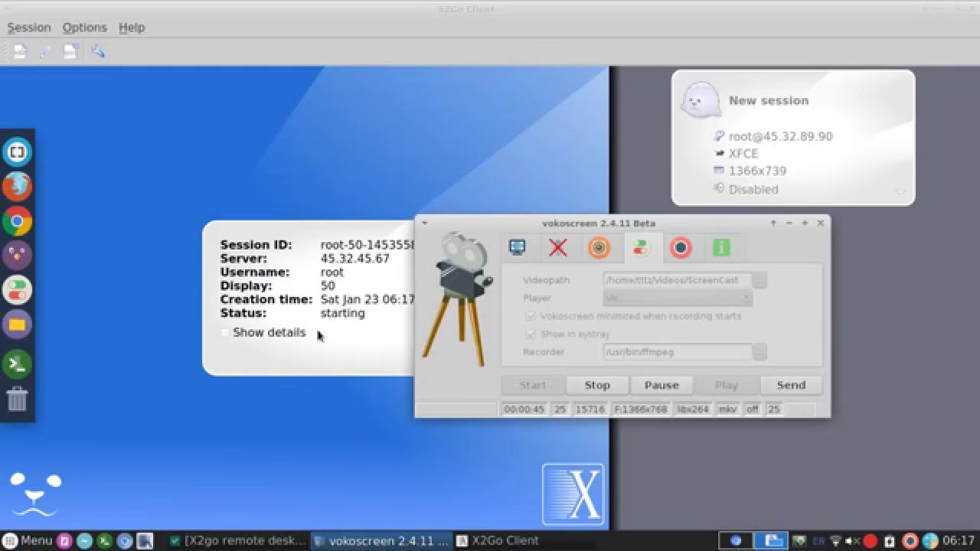Toggle 'Vokoscreen minimized when recording starts' checkbox
This screenshot has width=980, height=551.
click(x=531, y=316)
